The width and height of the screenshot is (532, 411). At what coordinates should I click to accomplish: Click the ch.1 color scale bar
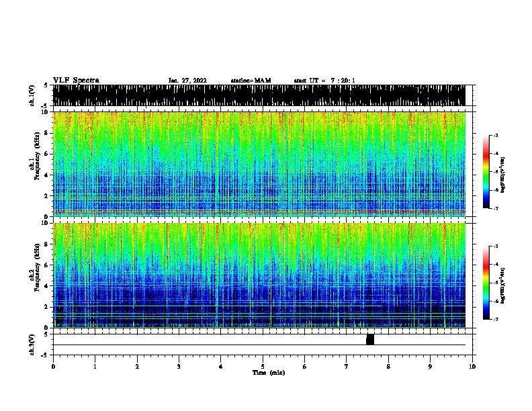486,172
